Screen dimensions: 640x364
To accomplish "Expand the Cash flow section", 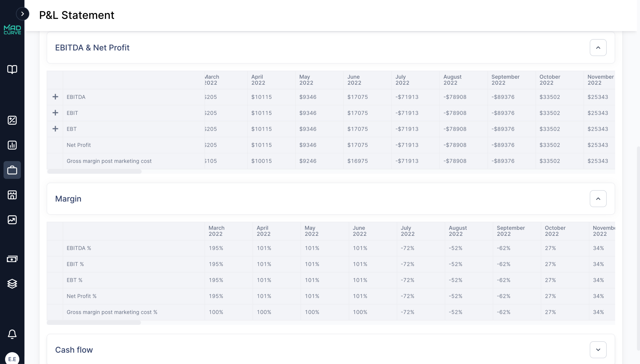I will tap(598, 349).
